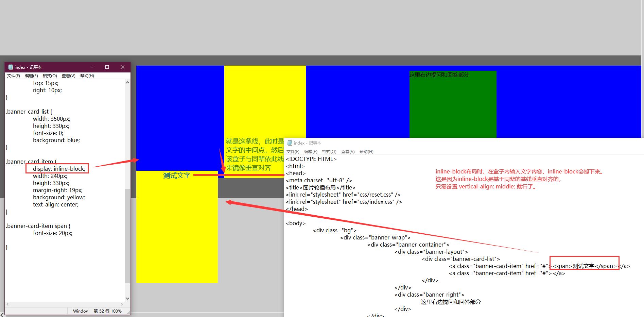This screenshot has width=644, height=317.
Task: Click 'background: yellow;' line in CSS
Action: pyautogui.click(x=59, y=197)
